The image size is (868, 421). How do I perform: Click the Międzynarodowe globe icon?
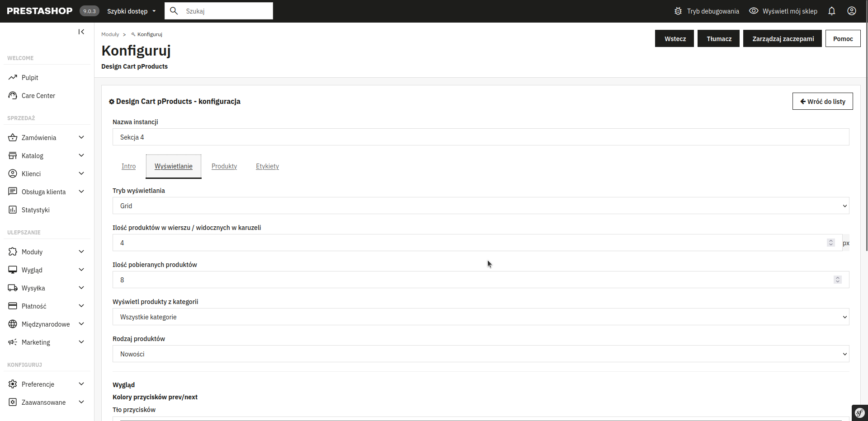pos(13,324)
